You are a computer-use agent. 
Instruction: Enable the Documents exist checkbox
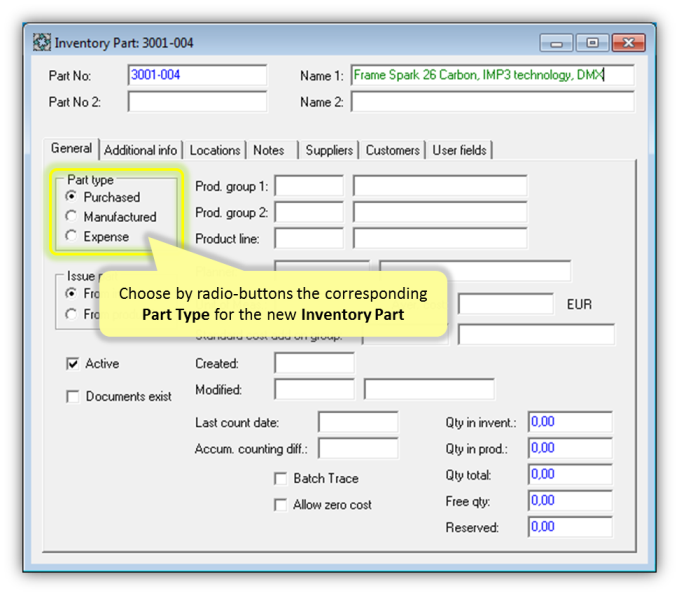coord(73,397)
